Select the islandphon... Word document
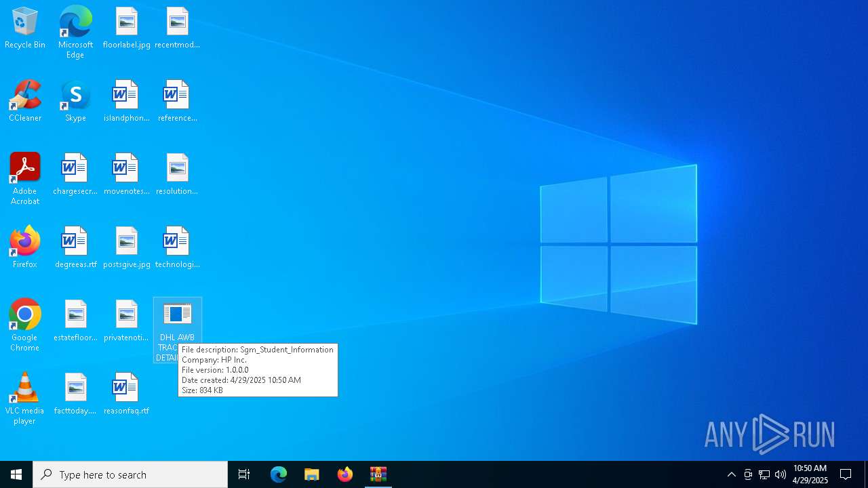Screen dimensions: 868x488 [127, 102]
